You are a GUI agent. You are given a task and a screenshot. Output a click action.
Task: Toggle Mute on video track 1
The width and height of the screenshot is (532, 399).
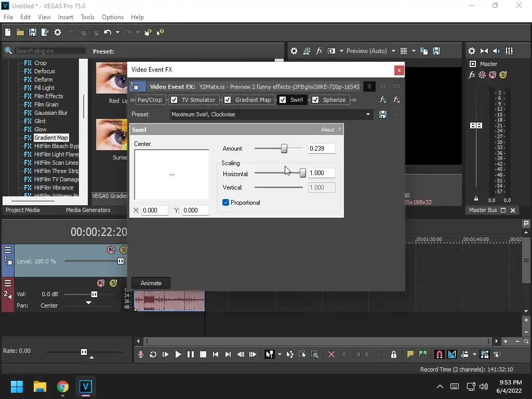(x=111, y=250)
